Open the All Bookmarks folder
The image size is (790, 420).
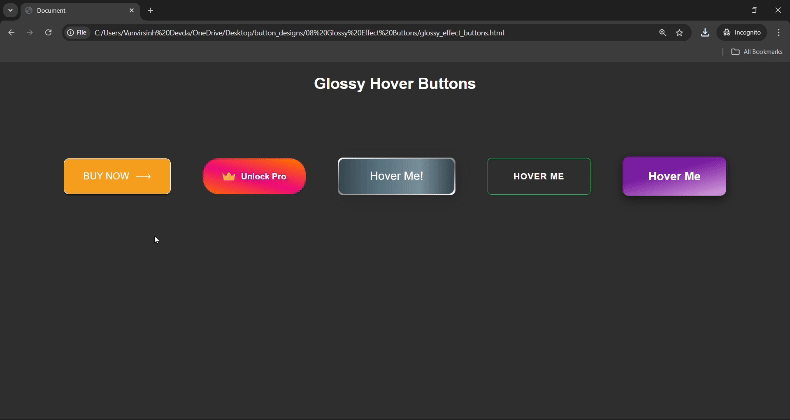pyautogui.click(x=756, y=52)
